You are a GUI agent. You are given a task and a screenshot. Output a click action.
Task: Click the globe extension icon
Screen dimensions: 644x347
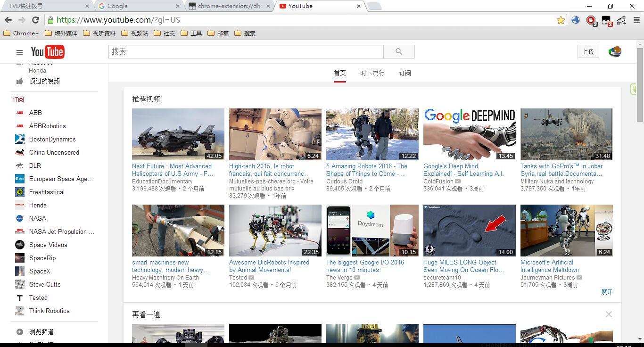(576, 20)
